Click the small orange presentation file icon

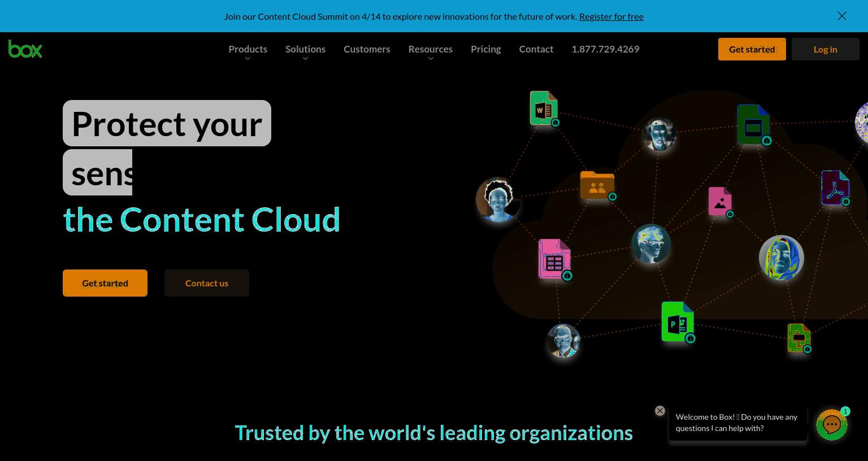tap(799, 338)
